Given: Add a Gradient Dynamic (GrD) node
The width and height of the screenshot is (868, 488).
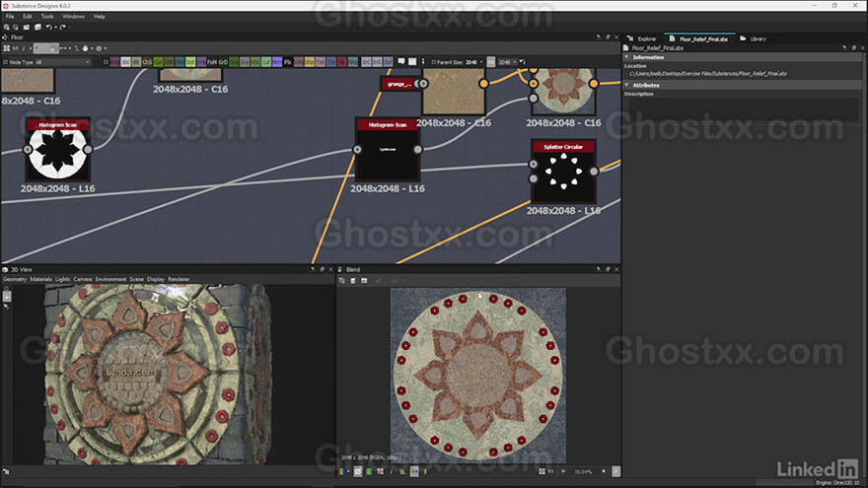Looking at the screenshot, I should pos(223,62).
